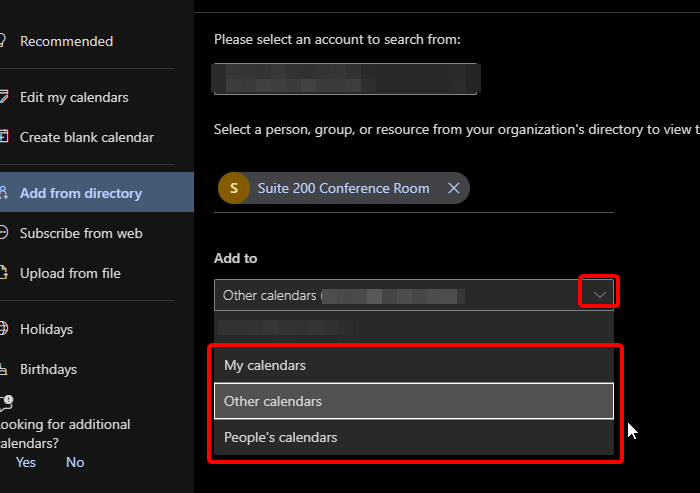
Task: Remove the Suite 200 Conference Room chip
Action: [x=453, y=188]
